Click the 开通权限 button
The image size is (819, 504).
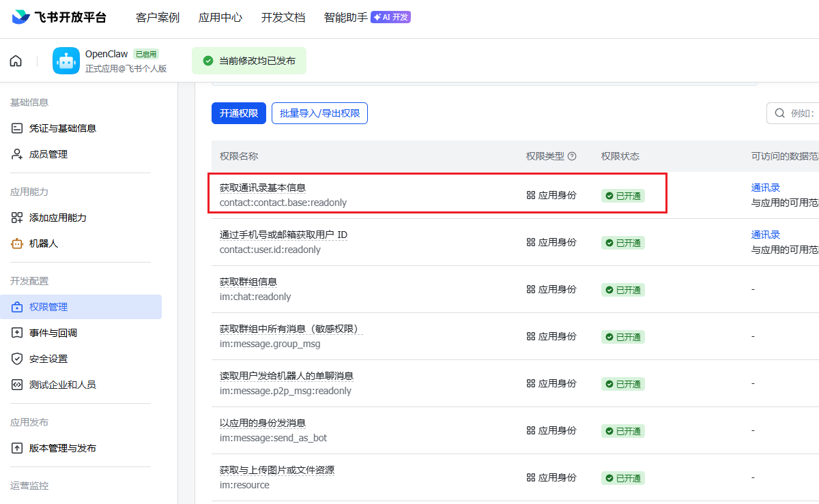click(238, 113)
